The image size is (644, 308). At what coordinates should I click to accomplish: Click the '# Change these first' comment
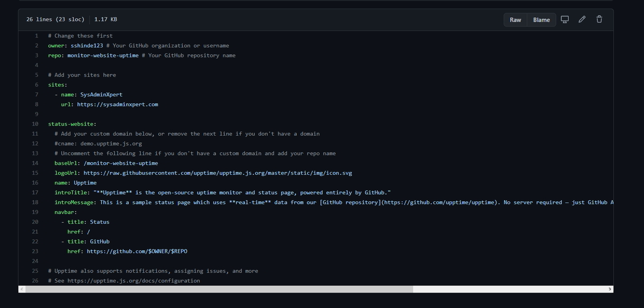(x=80, y=36)
